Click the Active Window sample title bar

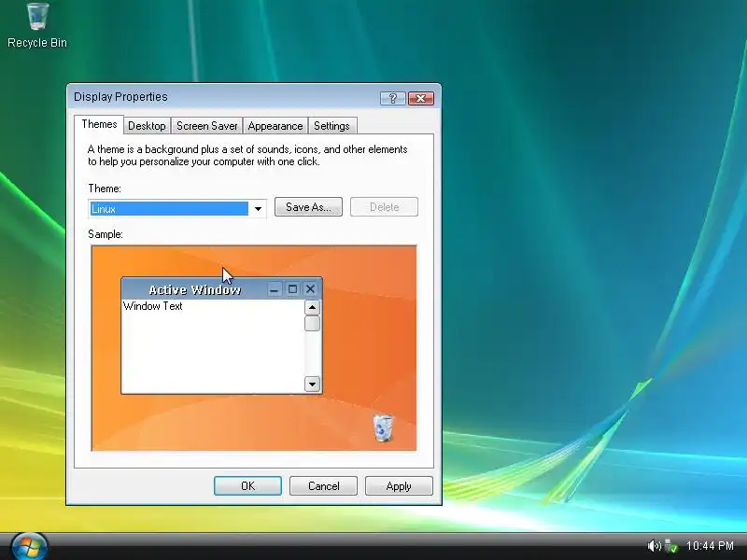point(221,289)
